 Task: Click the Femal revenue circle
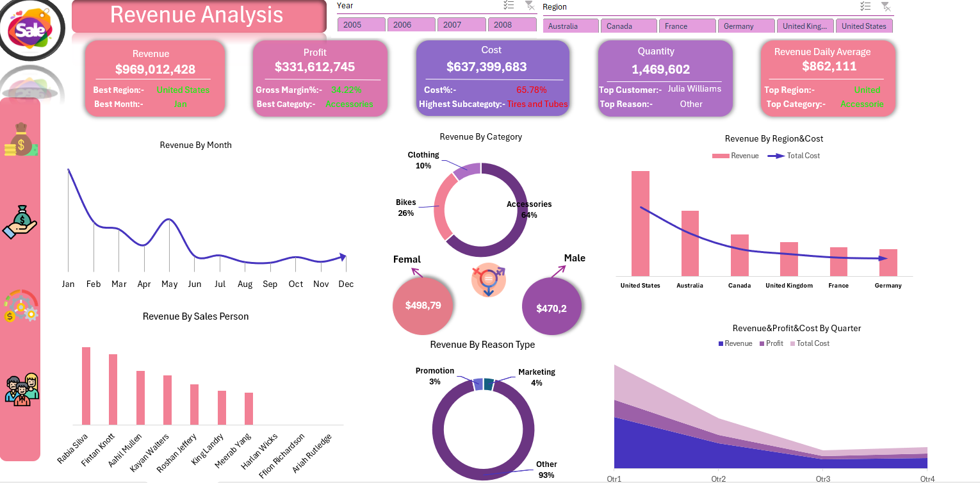point(423,306)
